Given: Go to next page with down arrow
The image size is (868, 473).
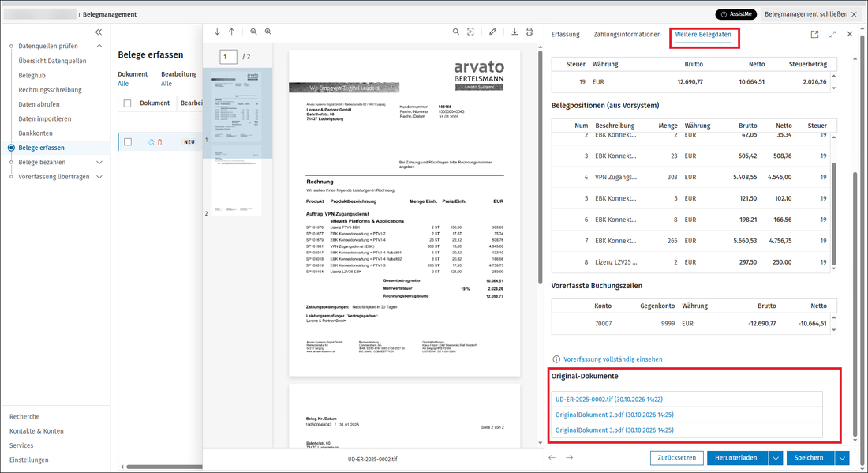Looking at the screenshot, I should point(217,32).
